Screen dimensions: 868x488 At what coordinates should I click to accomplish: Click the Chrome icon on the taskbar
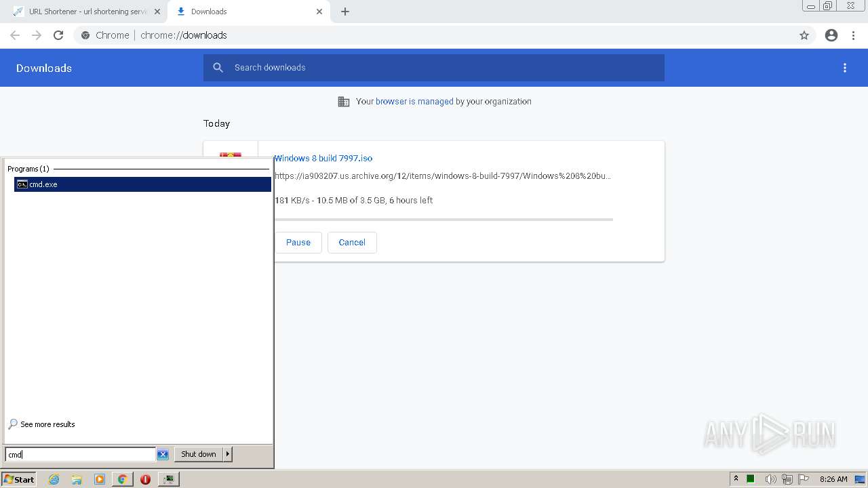click(x=123, y=479)
